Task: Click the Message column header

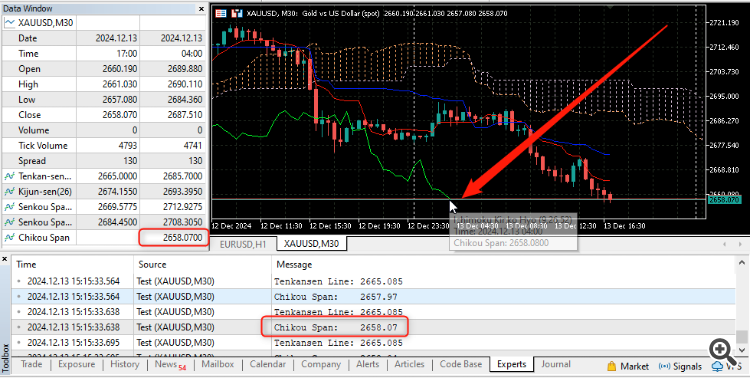Action: [x=504, y=264]
